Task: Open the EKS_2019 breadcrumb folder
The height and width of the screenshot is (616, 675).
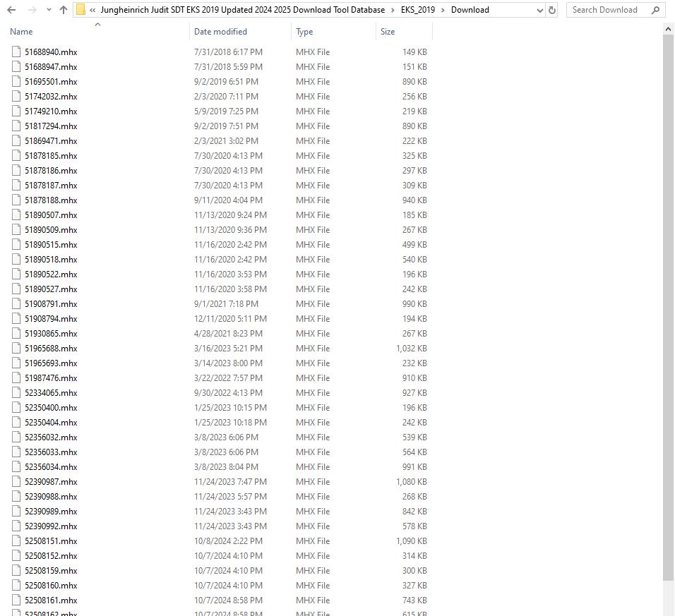Action: pyautogui.click(x=417, y=10)
